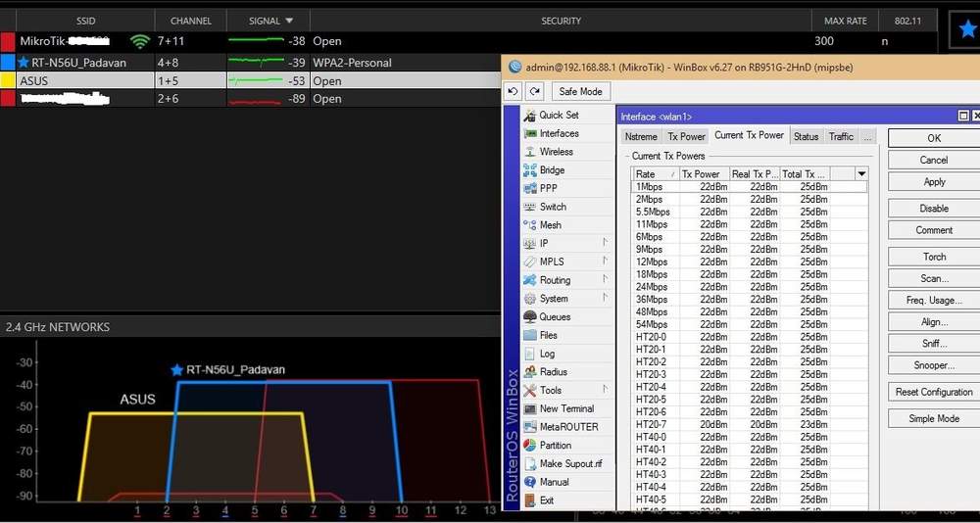The image size is (980, 523).
Task: Click the Scan... button
Action: (x=934, y=278)
